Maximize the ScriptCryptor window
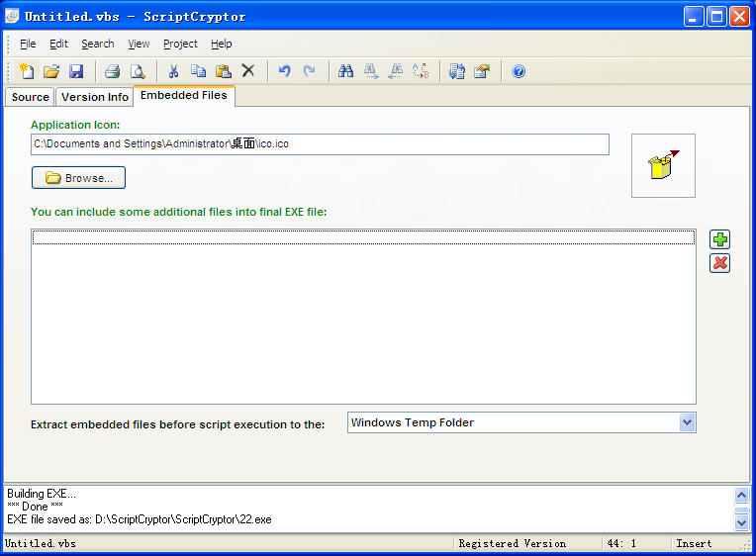Screen dimensions: 756x556 pyautogui.click(x=716, y=17)
